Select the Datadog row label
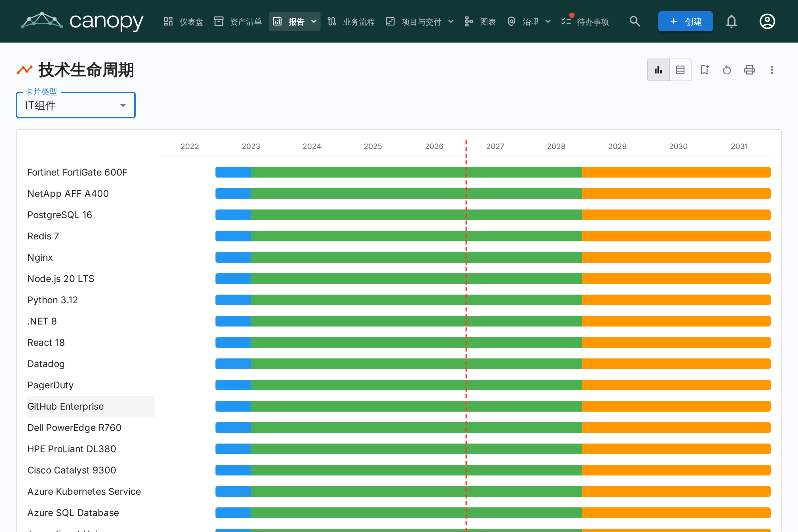Image resolution: width=798 pixels, height=532 pixels. [46, 364]
